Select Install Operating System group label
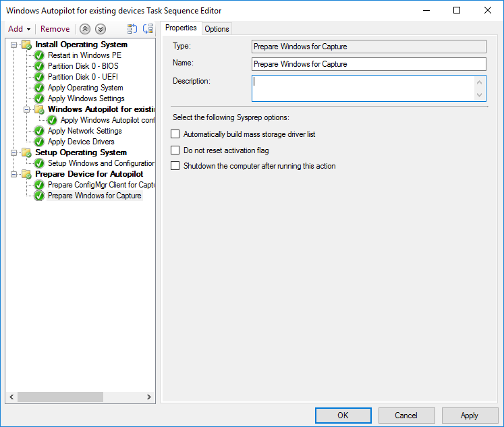This screenshot has width=504, height=427. click(82, 45)
